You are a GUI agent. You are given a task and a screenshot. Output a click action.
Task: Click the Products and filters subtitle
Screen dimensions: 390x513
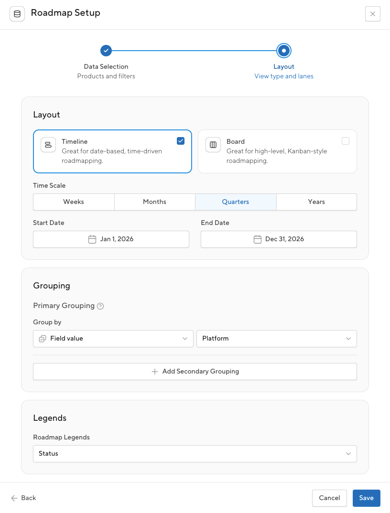[106, 76]
